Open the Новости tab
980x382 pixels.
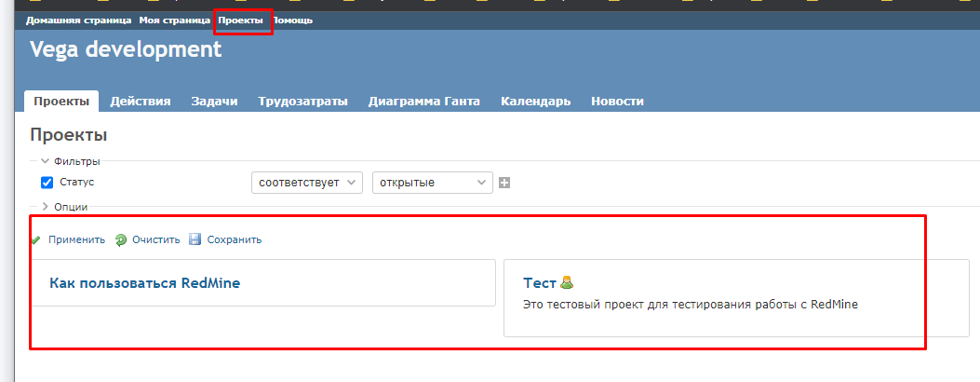click(x=617, y=102)
